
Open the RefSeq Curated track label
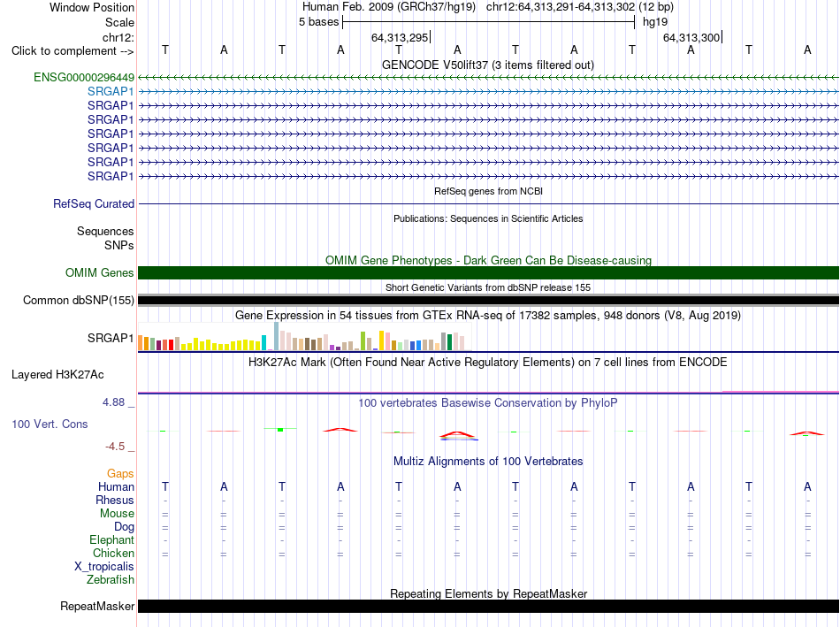tap(94, 203)
